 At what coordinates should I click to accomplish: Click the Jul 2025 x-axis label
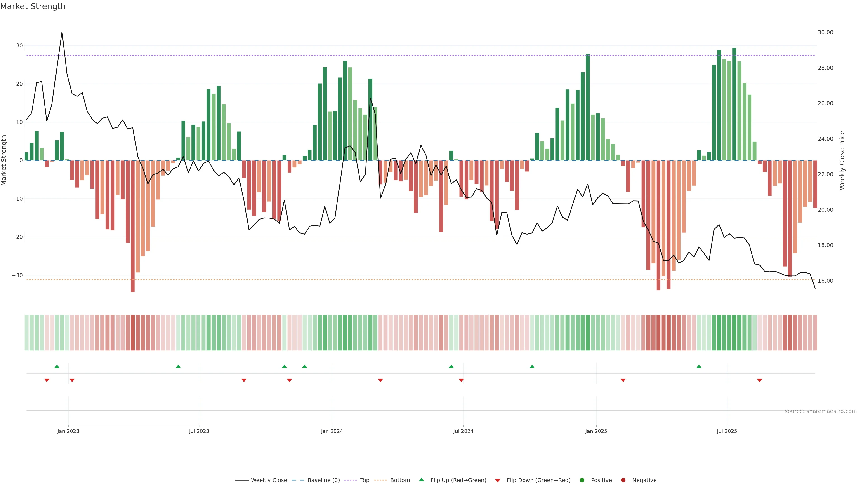[x=727, y=431]
